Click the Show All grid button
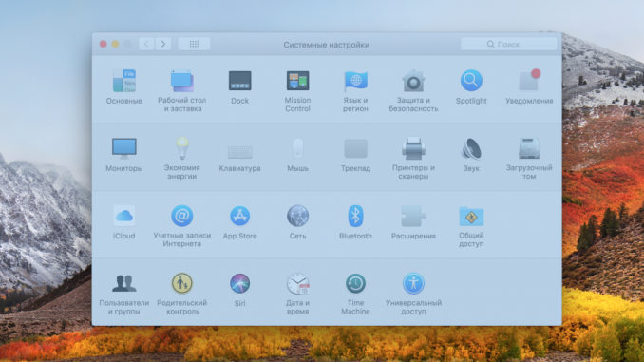Image resolution: width=644 pixels, height=362 pixels. pos(195,44)
